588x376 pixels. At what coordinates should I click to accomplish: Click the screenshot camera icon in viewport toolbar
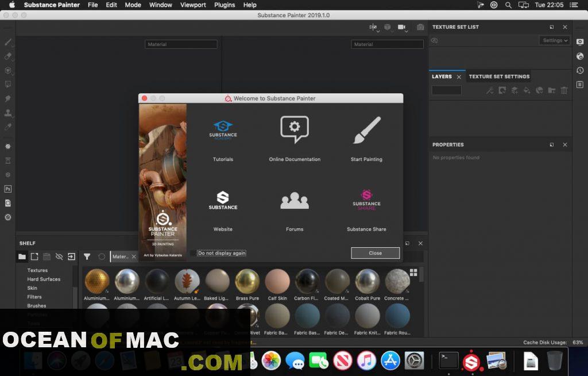click(x=420, y=27)
